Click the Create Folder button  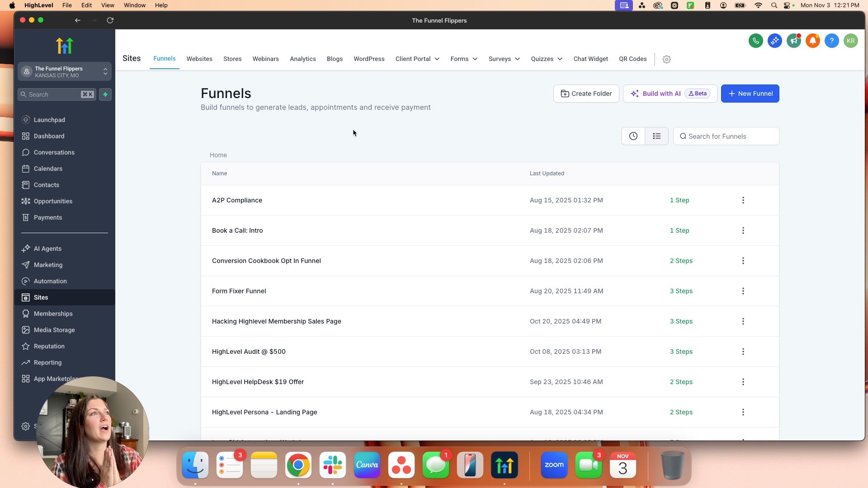[x=586, y=94]
